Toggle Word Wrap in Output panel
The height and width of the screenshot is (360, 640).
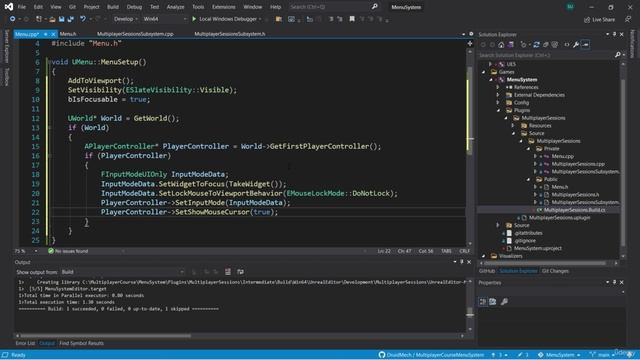click(240, 272)
